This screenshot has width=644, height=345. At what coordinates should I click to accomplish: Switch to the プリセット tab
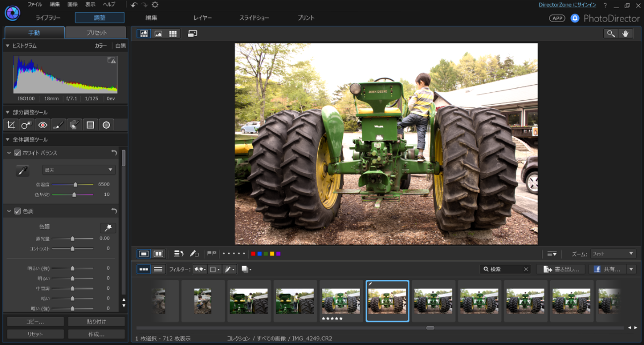97,33
